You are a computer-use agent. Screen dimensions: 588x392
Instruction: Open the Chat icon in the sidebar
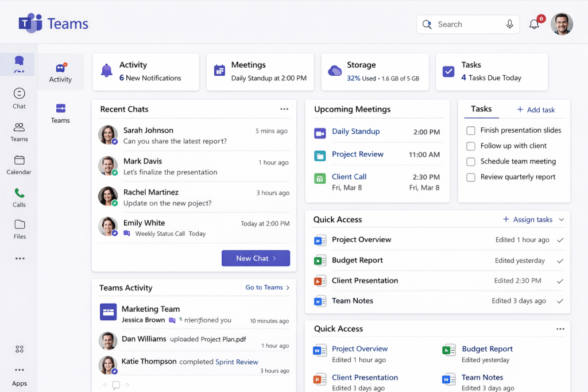pyautogui.click(x=19, y=94)
